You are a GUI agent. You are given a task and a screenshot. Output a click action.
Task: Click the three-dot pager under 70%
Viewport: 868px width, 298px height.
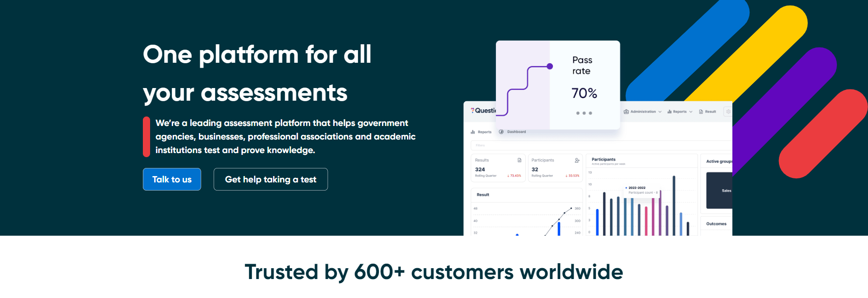(584, 113)
